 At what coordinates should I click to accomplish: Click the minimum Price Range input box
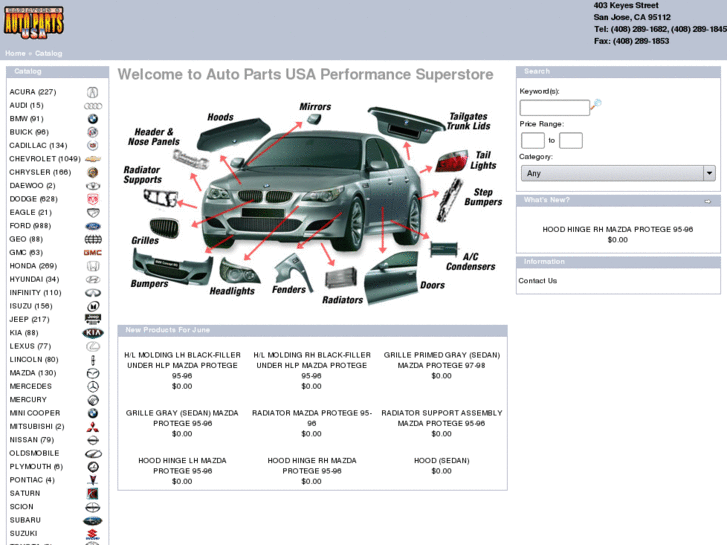(x=533, y=140)
